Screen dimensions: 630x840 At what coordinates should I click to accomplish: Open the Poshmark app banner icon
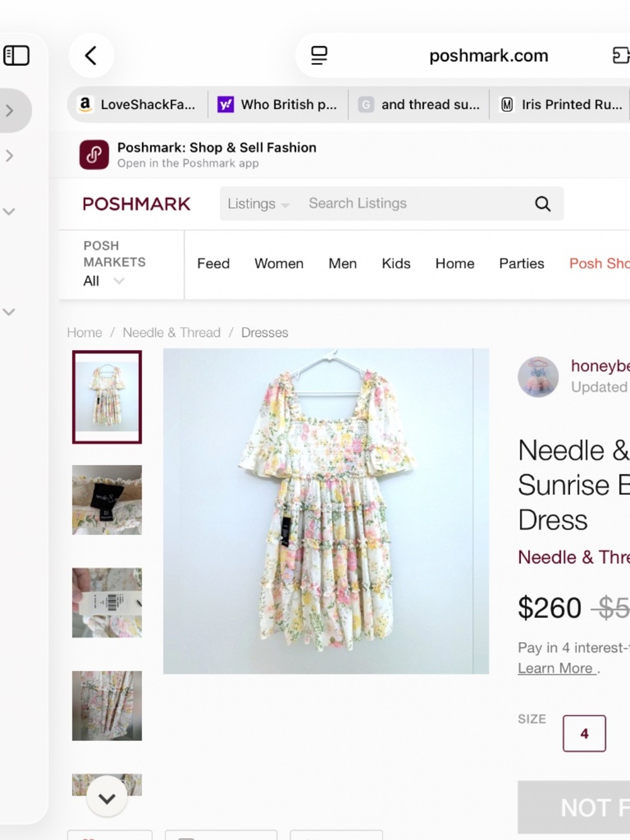[93, 154]
